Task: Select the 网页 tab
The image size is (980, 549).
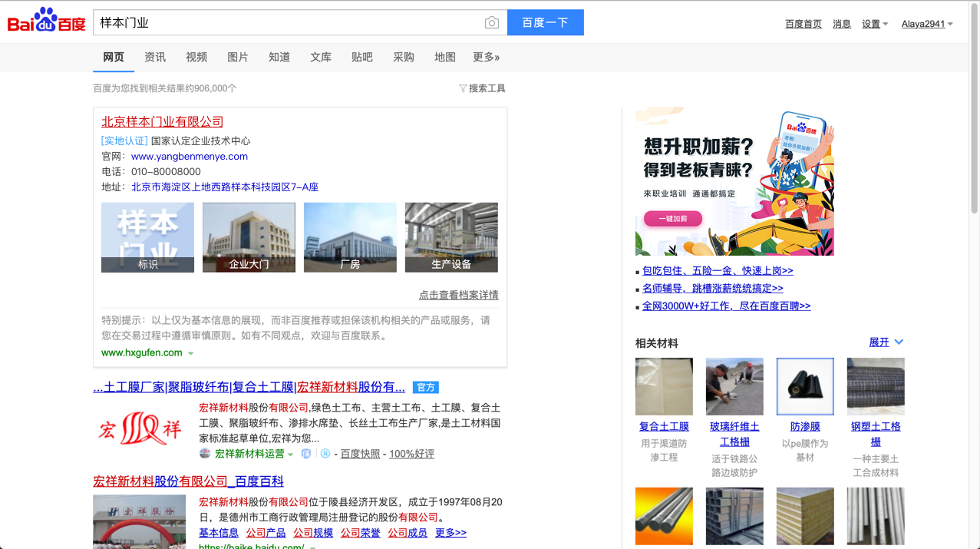Action: tap(114, 57)
